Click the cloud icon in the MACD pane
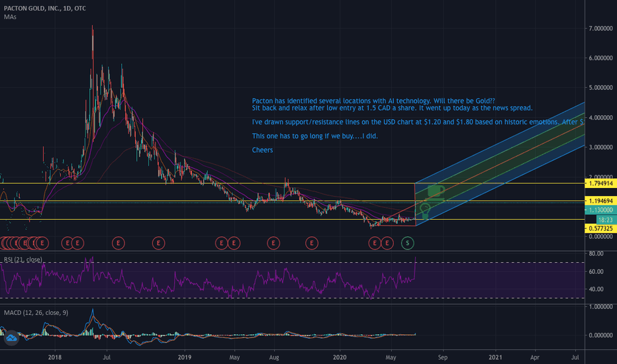617x364 pixels. coord(11,338)
